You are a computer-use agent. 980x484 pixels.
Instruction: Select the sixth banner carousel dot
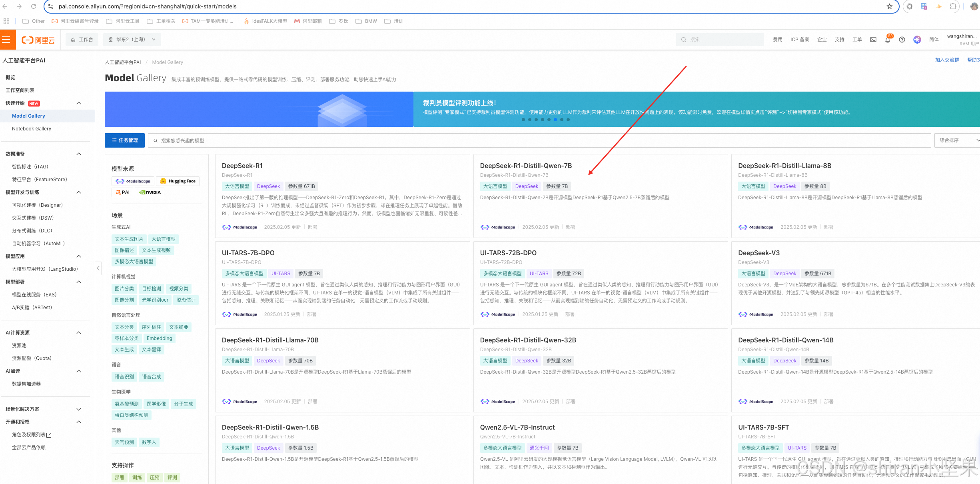tap(555, 120)
